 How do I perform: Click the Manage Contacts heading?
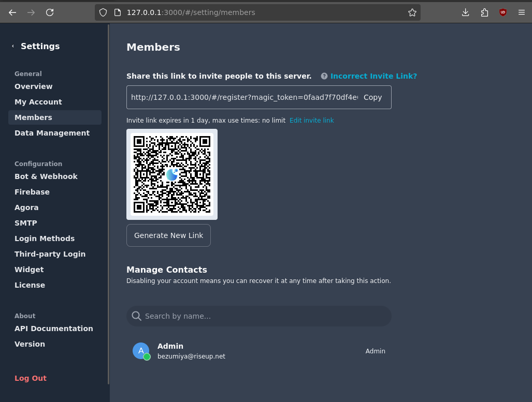(167, 270)
